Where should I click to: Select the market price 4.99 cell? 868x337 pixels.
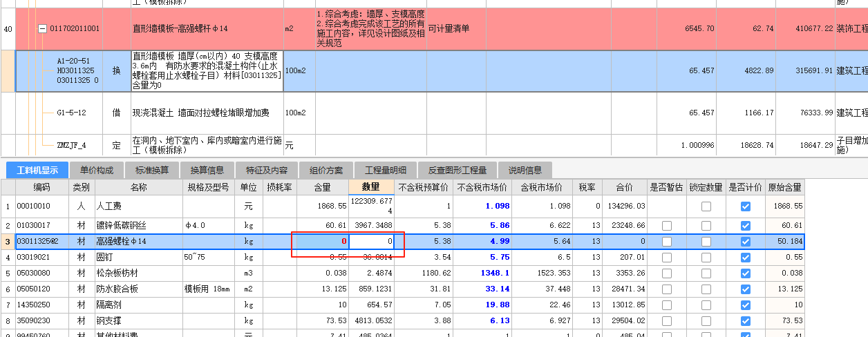pyautogui.click(x=482, y=242)
